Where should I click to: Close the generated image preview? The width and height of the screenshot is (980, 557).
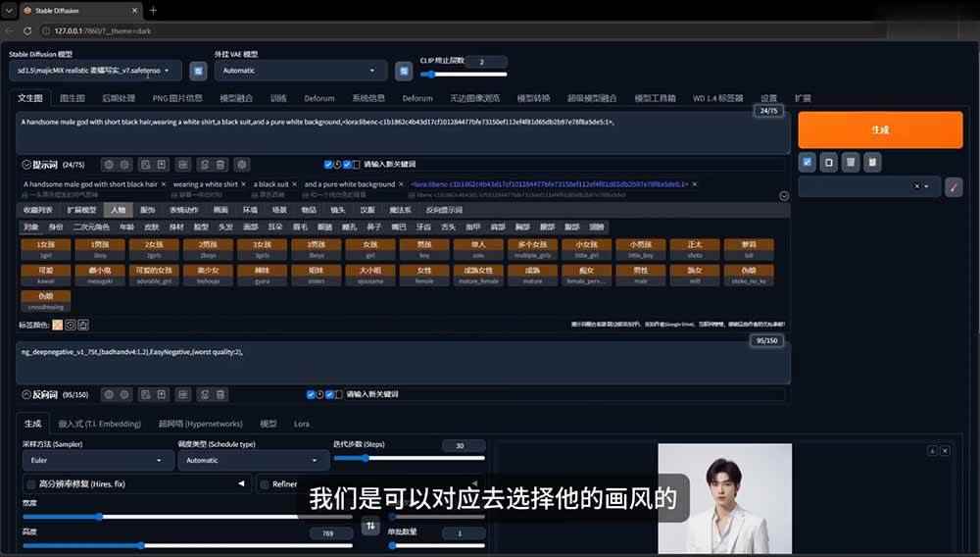[x=945, y=451]
